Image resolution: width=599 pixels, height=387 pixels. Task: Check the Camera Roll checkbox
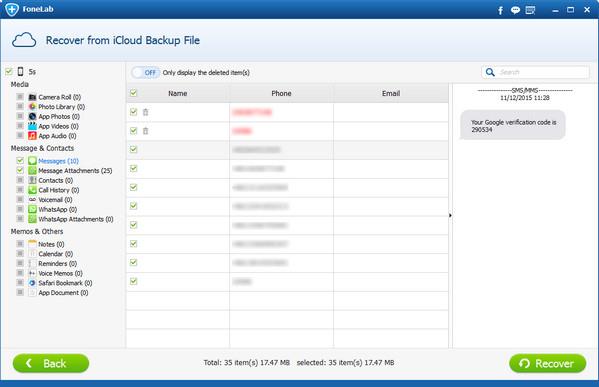[20, 97]
